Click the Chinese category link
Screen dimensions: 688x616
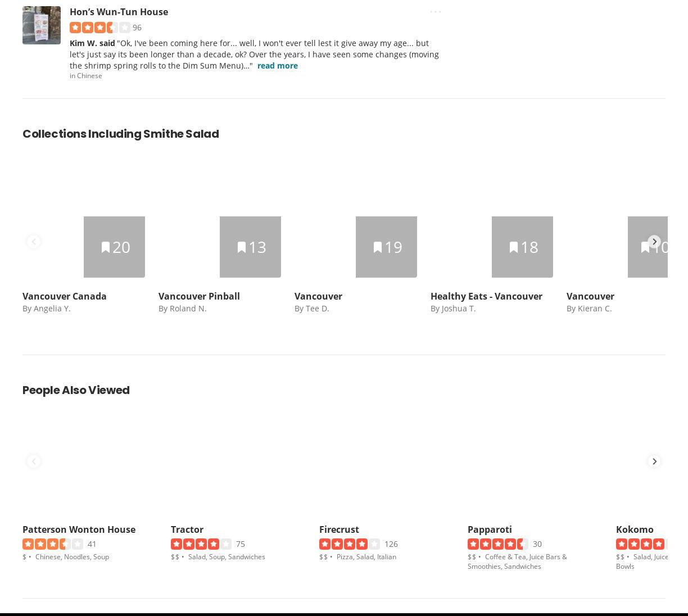[x=89, y=76]
